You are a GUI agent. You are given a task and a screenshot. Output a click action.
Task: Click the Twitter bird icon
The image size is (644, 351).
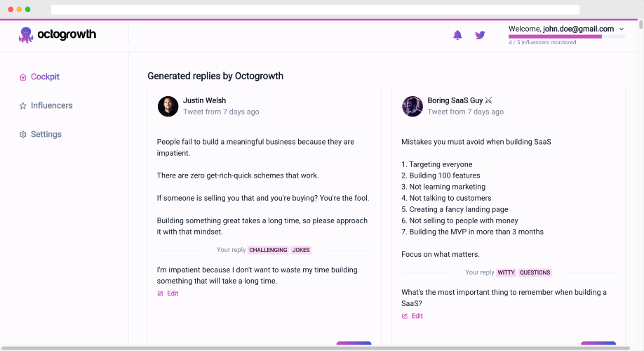480,35
